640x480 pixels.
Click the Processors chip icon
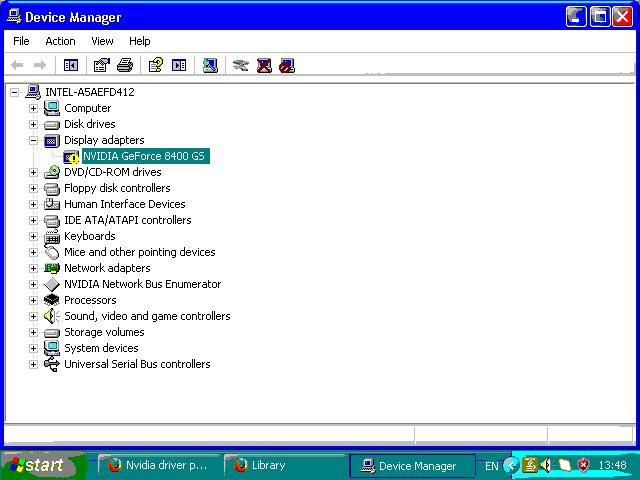[x=51, y=300]
